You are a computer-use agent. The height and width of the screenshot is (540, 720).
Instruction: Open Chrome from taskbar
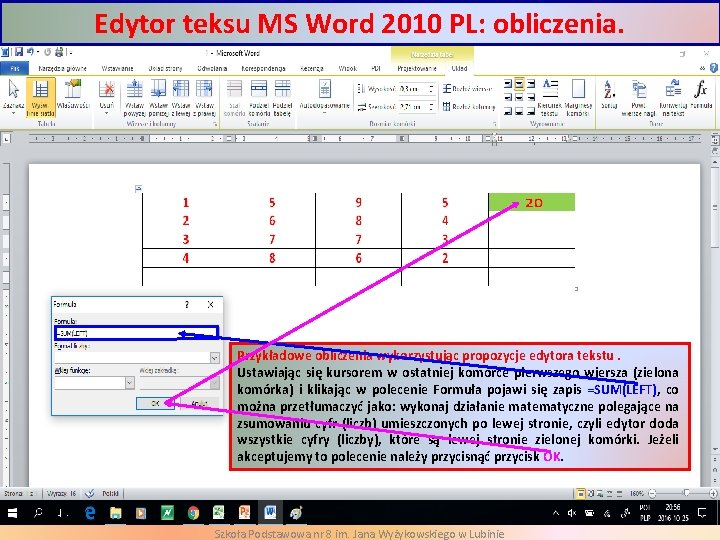coord(193,513)
